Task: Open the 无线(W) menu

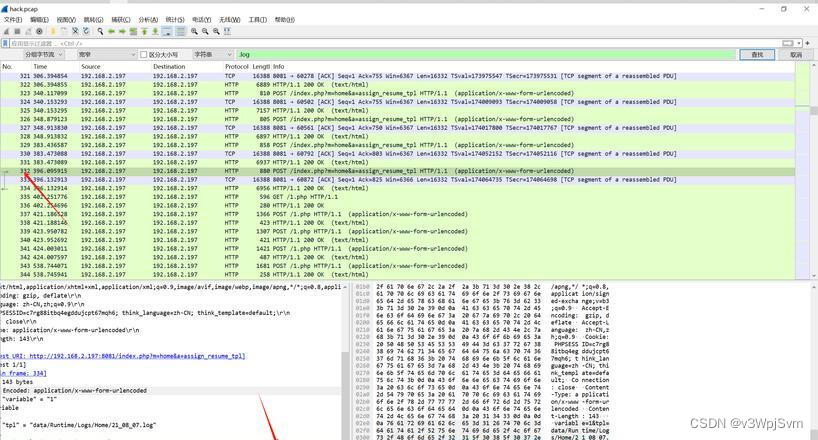Action: pyautogui.click(x=230, y=19)
